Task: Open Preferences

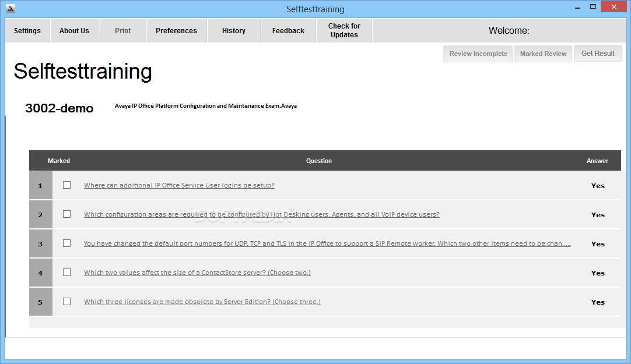Action: tap(177, 30)
